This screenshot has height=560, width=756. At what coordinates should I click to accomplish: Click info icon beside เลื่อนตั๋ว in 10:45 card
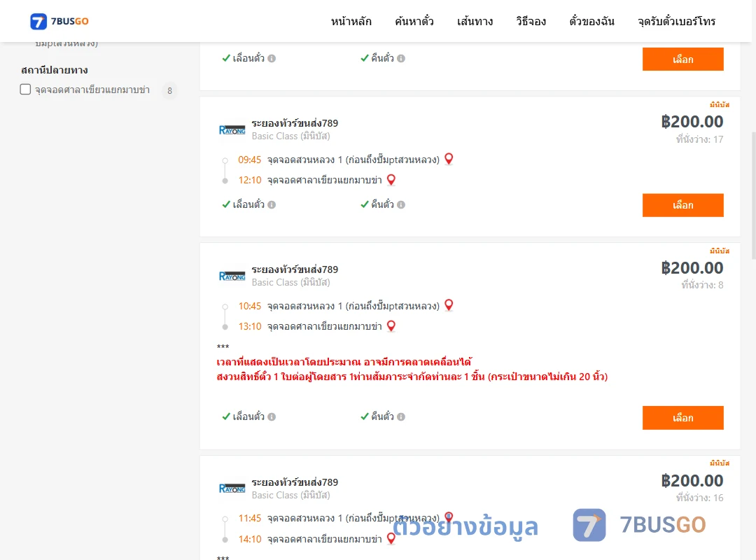pyautogui.click(x=272, y=416)
